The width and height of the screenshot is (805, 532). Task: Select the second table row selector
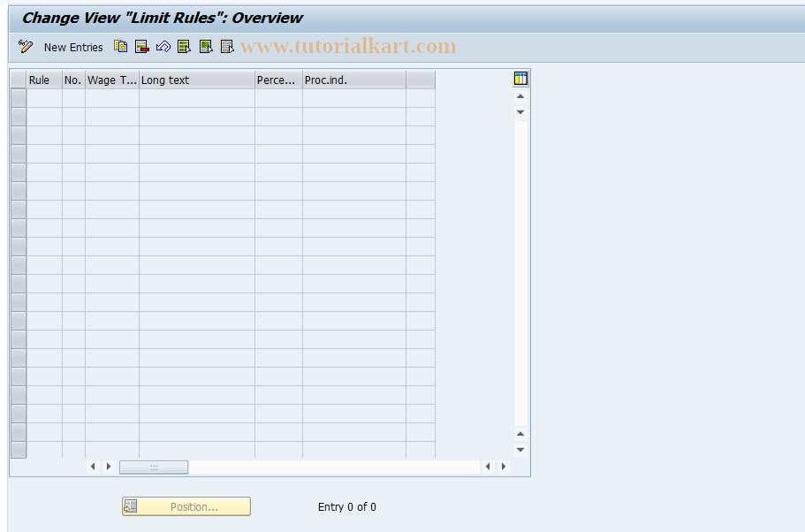(x=19, y=117)
